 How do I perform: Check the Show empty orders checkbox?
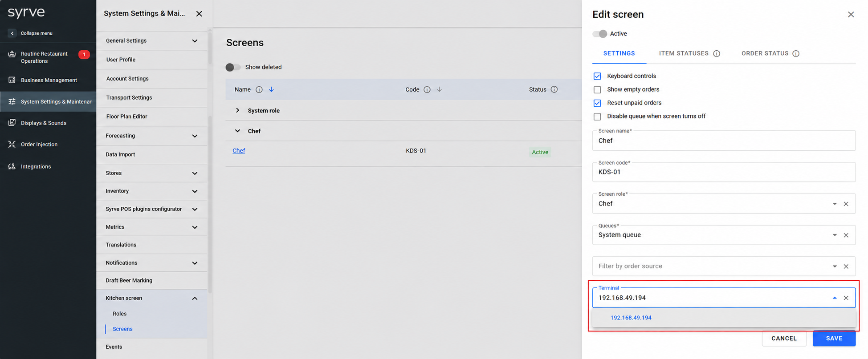click(x=597, y=89)
